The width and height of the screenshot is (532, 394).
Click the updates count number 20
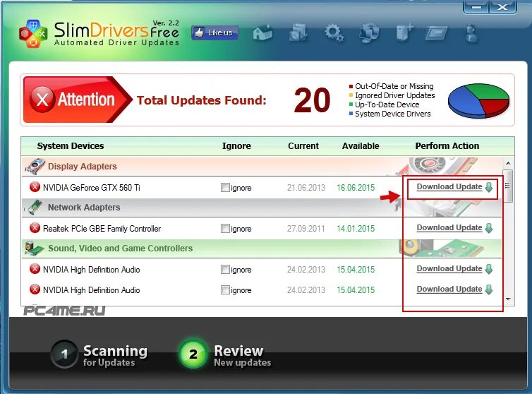point(312,100)
